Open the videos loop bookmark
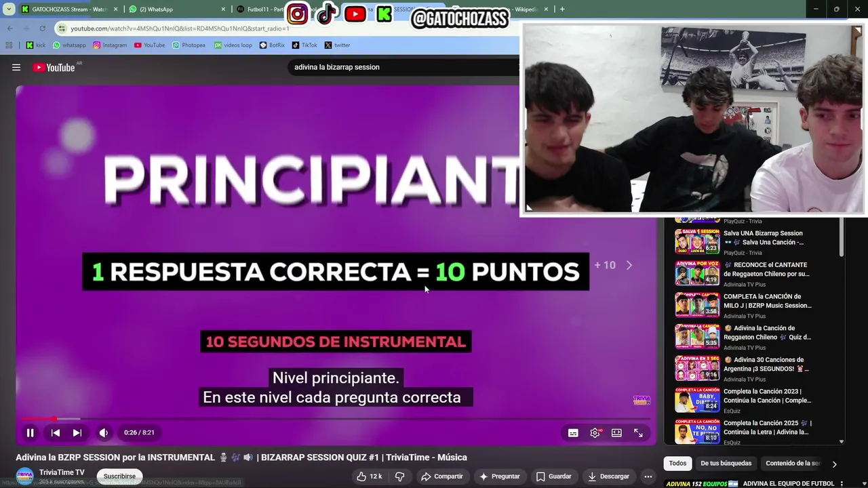 (233, 45)
